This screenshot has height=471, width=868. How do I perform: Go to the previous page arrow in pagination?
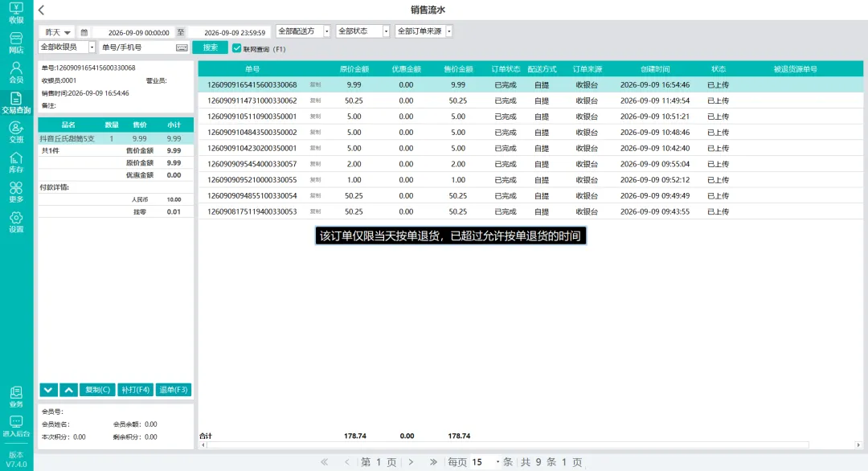[347, 462]
